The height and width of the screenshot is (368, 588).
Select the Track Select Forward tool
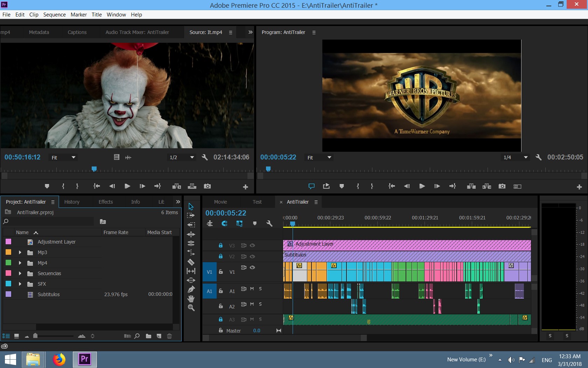191,216
